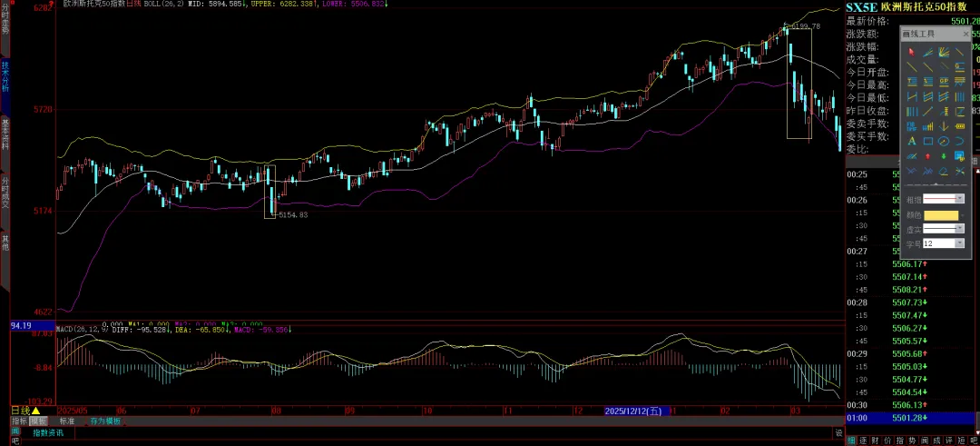Click the 吧 side tab at bottom left
Screen dimensions: 980x446
click(15, 441)
